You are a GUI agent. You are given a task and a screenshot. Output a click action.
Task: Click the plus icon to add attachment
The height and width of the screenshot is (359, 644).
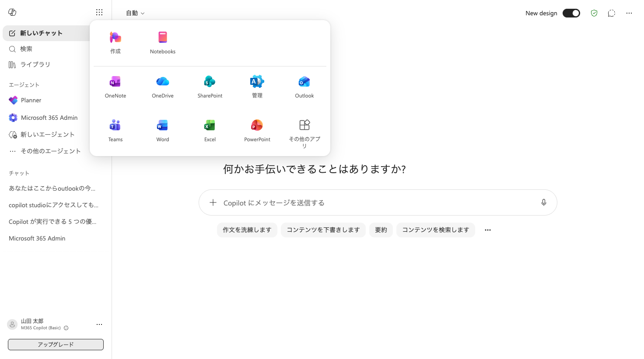click(x=213, y=202)
